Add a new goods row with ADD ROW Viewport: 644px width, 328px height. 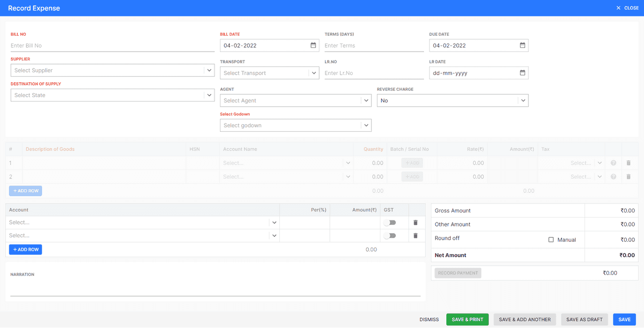[25, 190]
